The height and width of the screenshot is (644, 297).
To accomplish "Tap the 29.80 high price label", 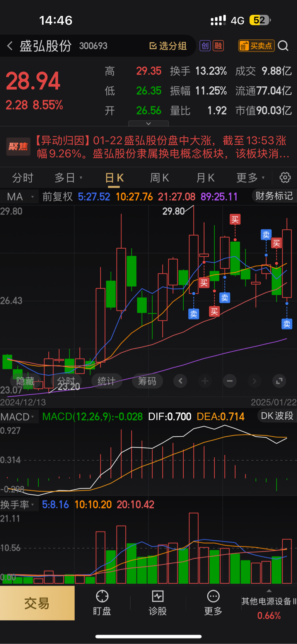I will click(173, 212).
